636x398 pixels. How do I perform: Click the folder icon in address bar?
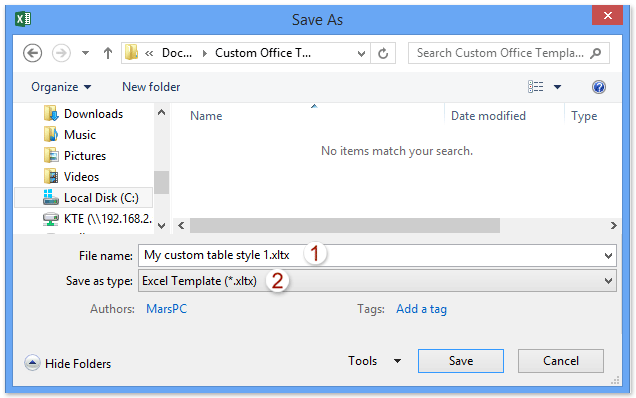pos(131,53)
